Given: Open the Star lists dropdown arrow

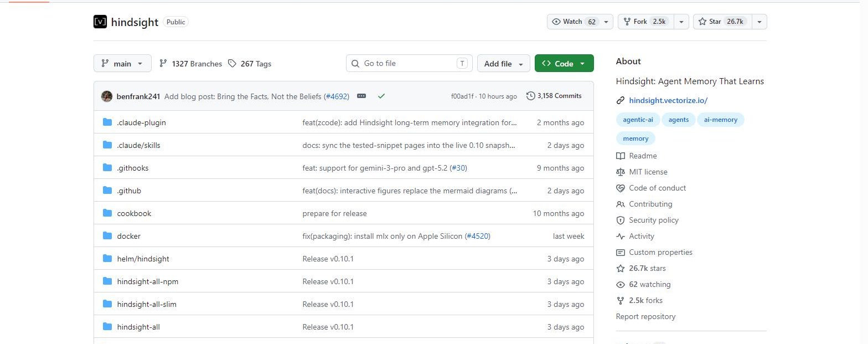Looking at the screenshot, I should (x=759, y=22).
